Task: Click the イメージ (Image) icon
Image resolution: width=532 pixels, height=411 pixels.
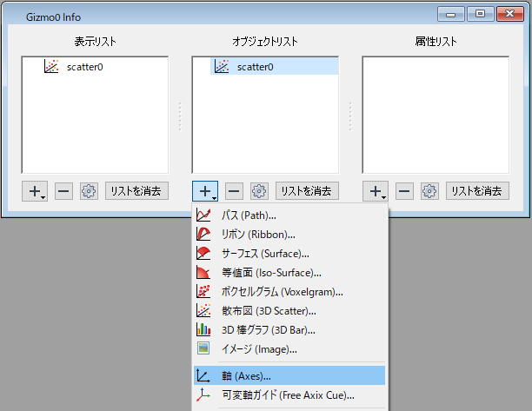Action: [x=203, y=348]
